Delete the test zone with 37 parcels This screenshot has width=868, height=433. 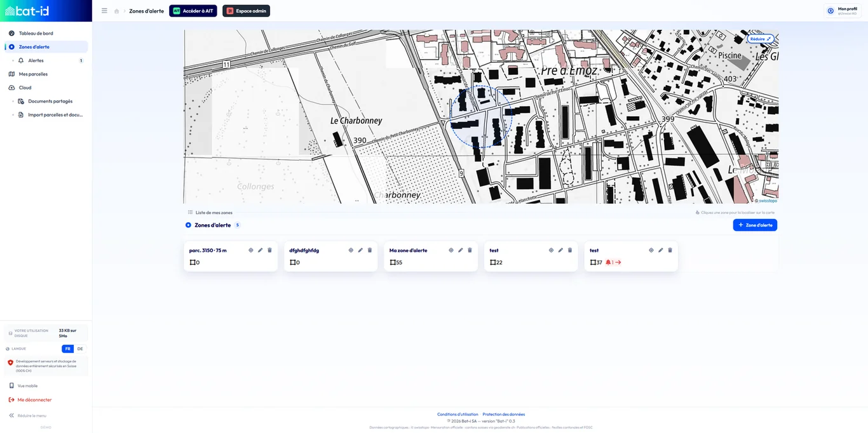pyautogui.click(x=670, y=250)
